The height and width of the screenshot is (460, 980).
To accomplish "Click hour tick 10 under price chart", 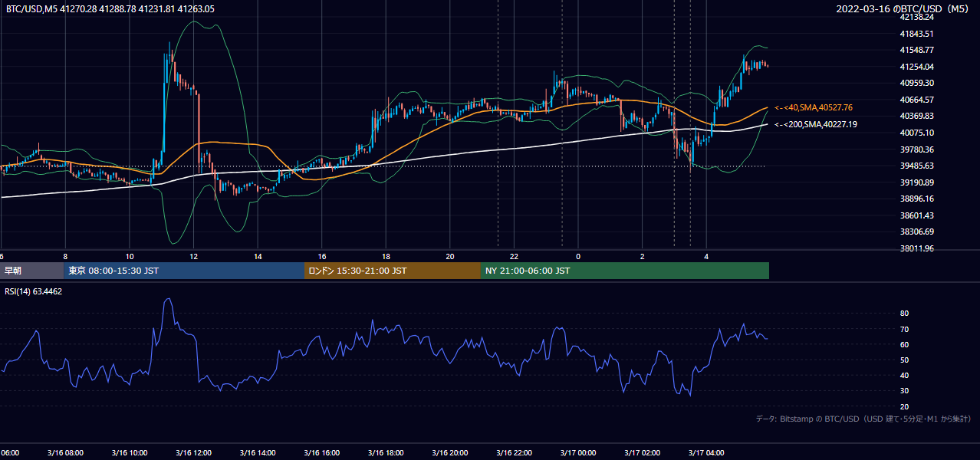I will [129, 256].
